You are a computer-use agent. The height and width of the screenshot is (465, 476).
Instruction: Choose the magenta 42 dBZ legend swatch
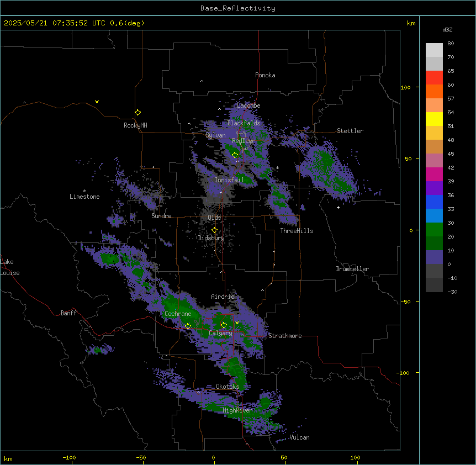(434, 174)
